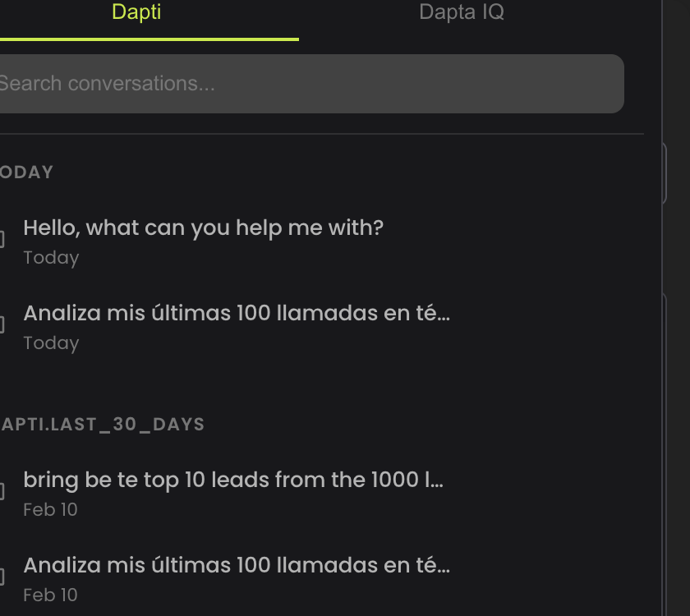The width and height of the screenshot is (690, 616).
Task: Click the yellow underline beneath the Dapti tab
Action: tap(148, 38)
